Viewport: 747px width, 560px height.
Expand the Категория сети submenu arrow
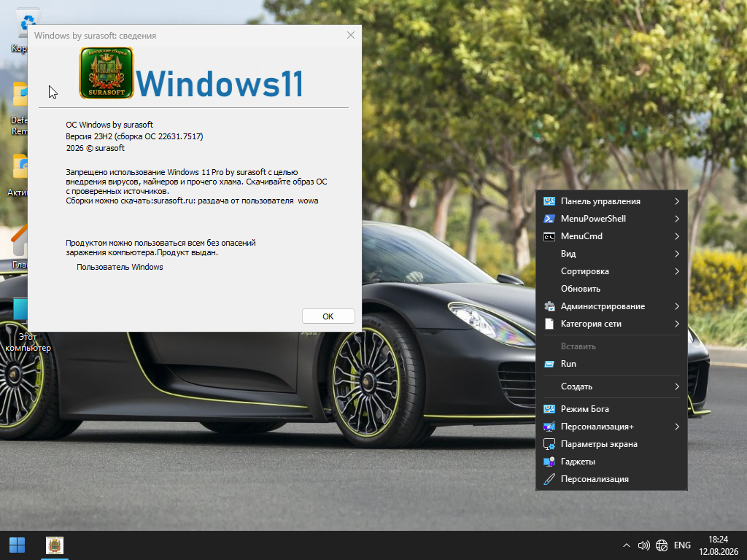pyautogui.click(x=677, y=324)
